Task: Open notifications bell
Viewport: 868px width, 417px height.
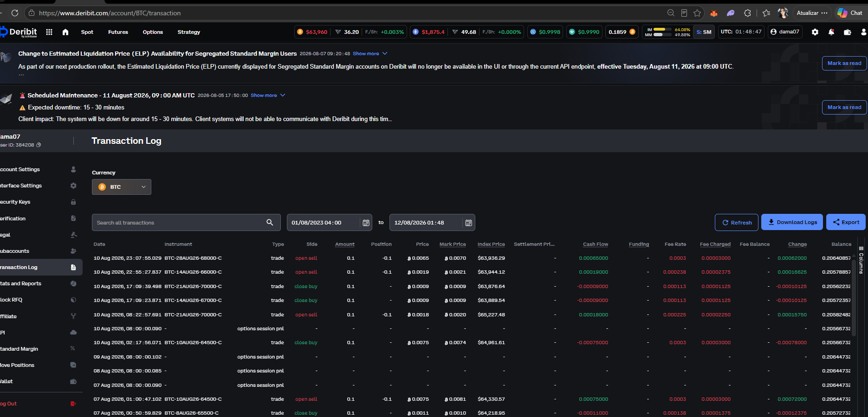Action: [x=831, y=32]
